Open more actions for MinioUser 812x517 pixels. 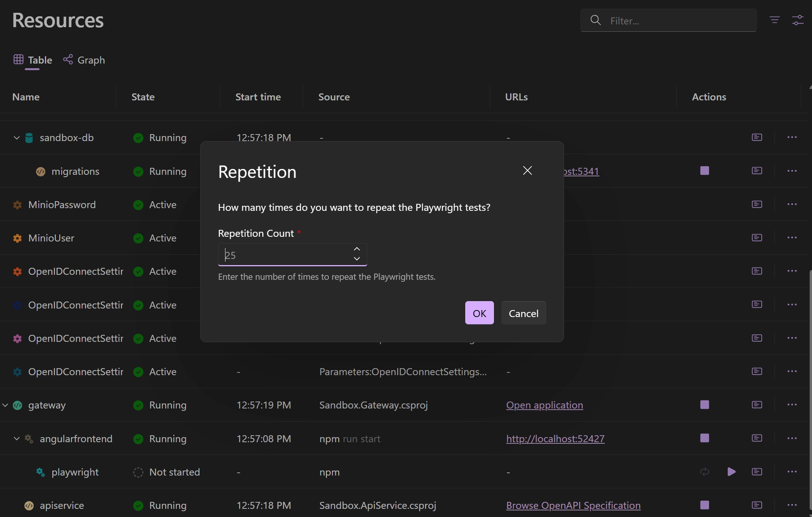[792, 238]
